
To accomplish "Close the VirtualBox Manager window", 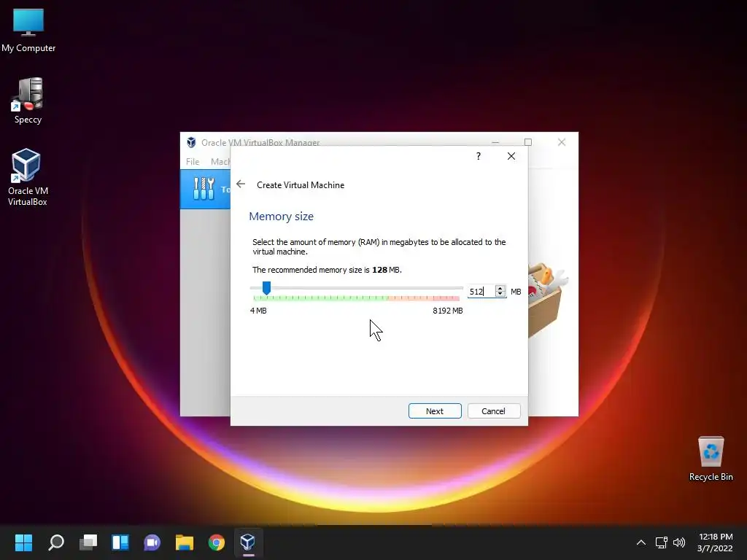I will coord(562,142).
